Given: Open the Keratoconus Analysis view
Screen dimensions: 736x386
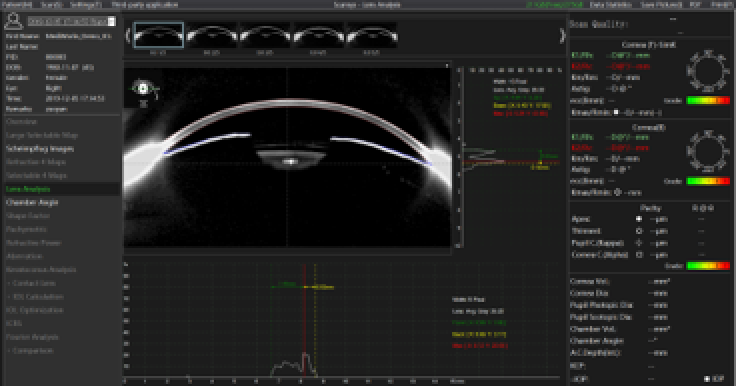Looking at the screenshot, I should 41,270.
